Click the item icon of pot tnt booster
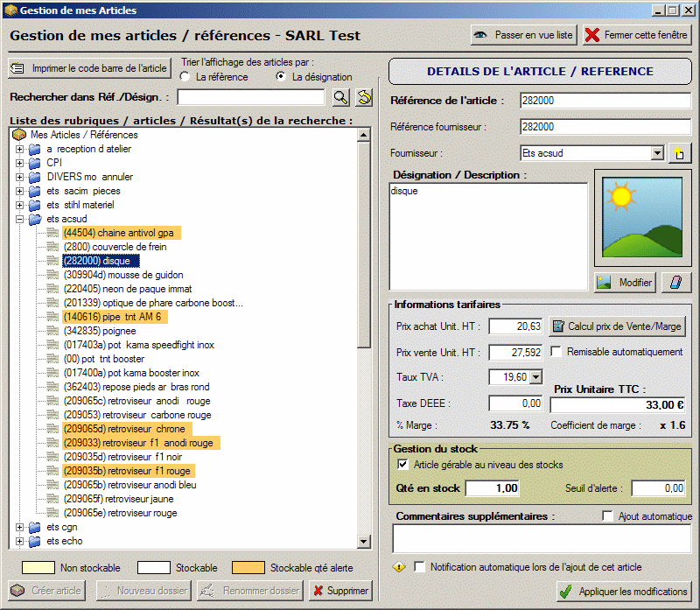 tap(52, 359)
